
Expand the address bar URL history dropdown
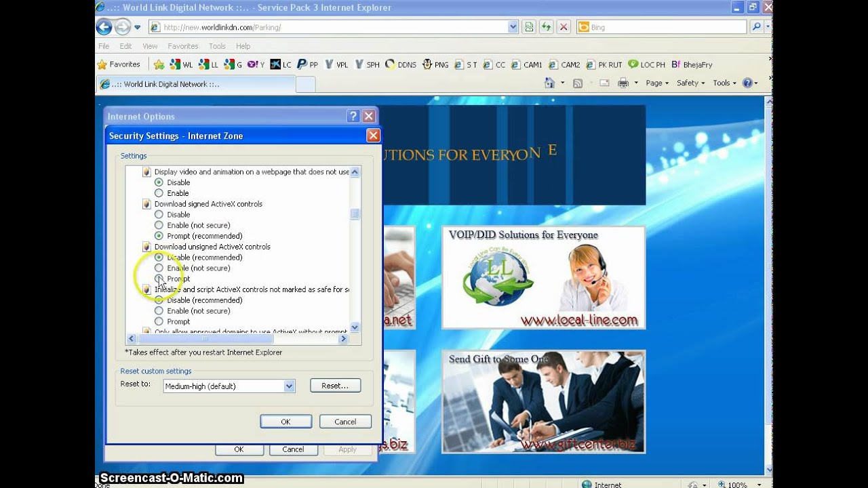click(x=513, y=27)
